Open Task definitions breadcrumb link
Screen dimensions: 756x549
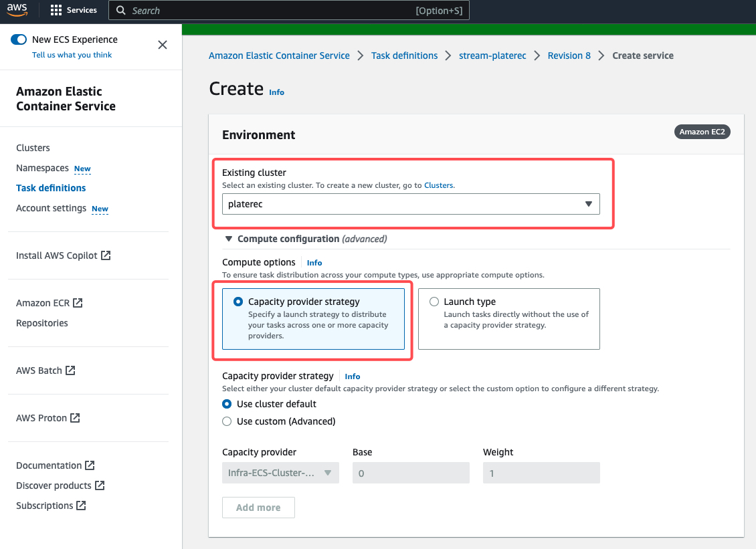(x=404, y=56)
